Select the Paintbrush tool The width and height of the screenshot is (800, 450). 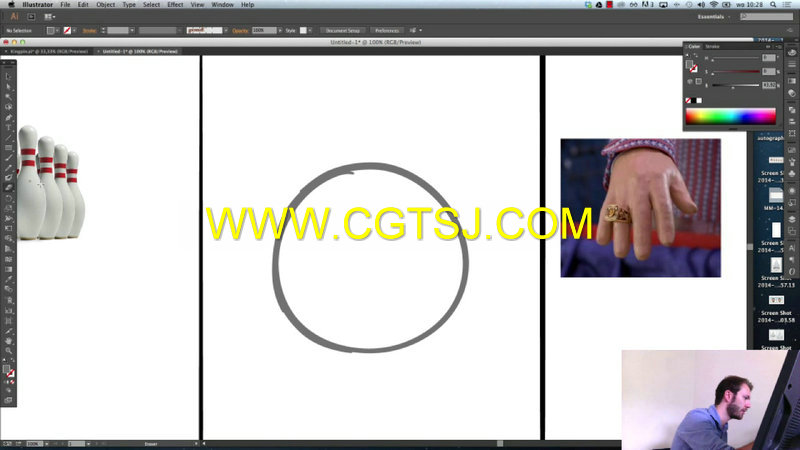8,158
